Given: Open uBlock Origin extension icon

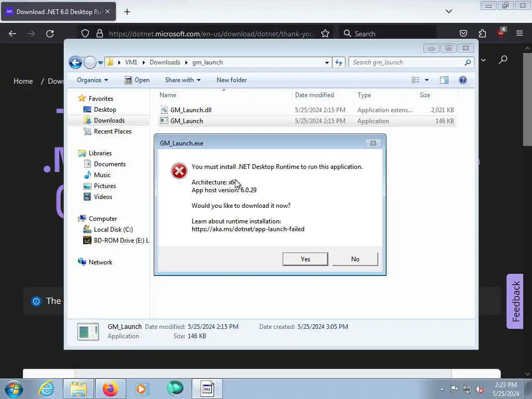Looking at the screenshot, I should [501, 33].
